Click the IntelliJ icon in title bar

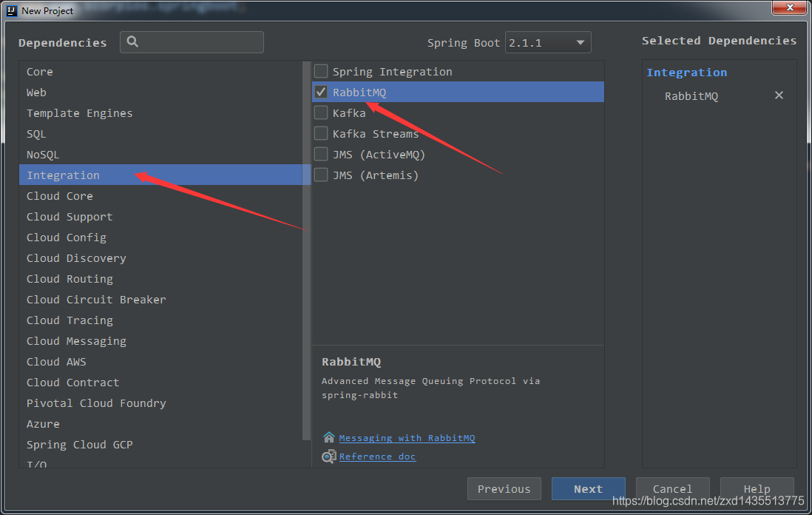(11, 10)
